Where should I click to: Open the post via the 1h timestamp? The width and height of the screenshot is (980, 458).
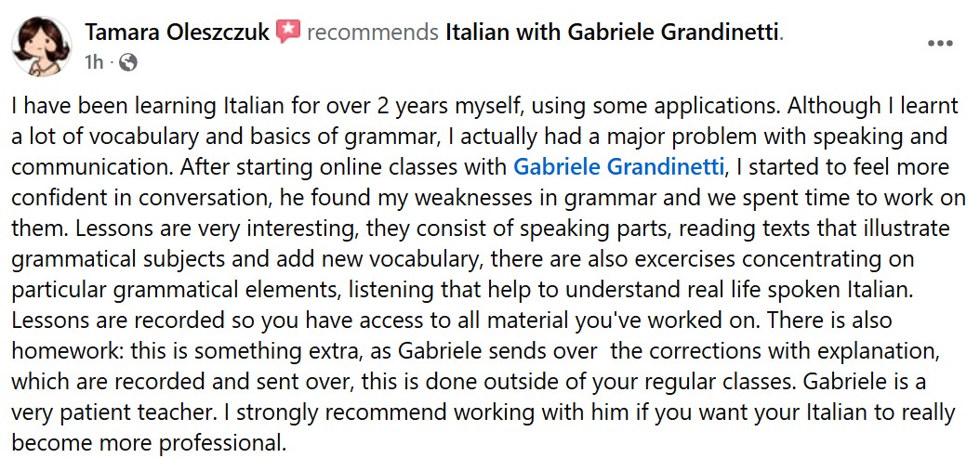pos(93,62)
